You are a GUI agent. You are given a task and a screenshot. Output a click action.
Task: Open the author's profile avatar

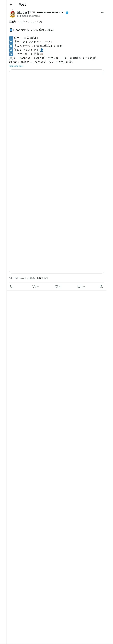(13, 14)
